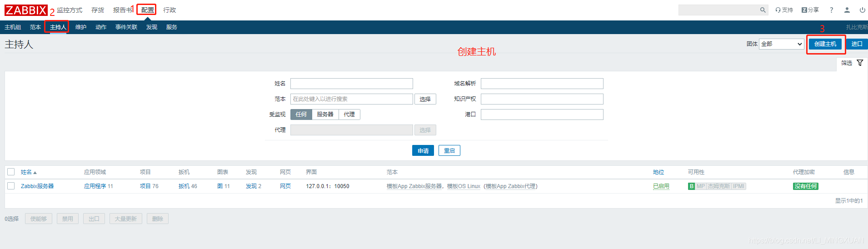The width and height of the screenshot is (868, 249).
Task: Click the MP availability badge
Action: tap(700, 186)
